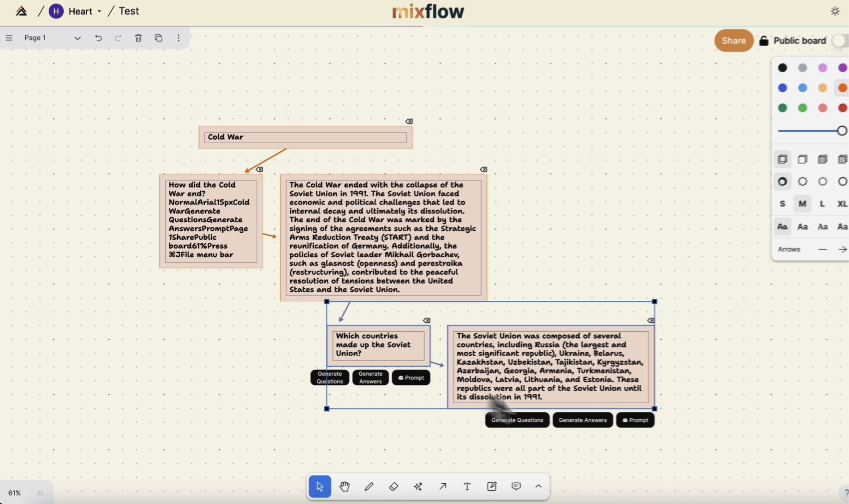Click the orange Share button
The height and width of the screenshot is (504, 849).
(x=734, y=40)
